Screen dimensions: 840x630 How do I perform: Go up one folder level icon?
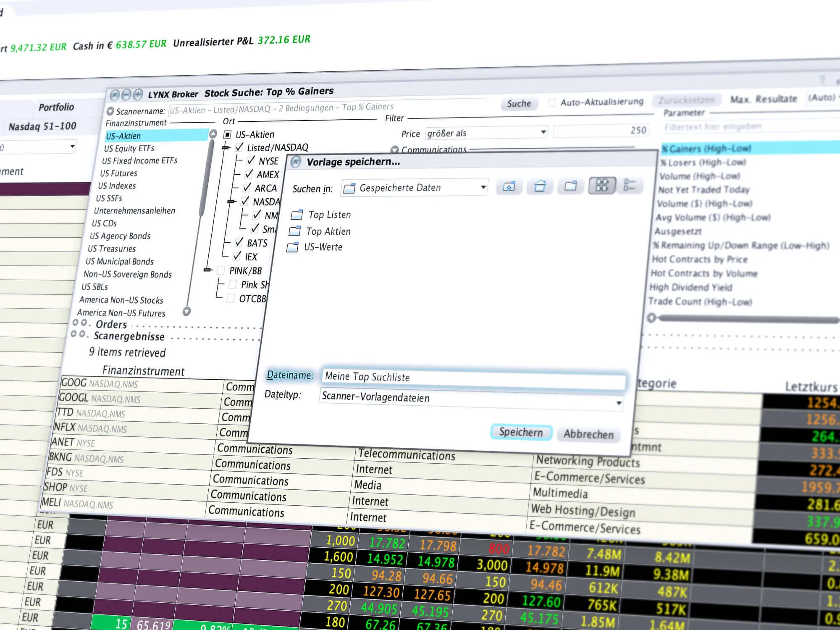point(509,186)
